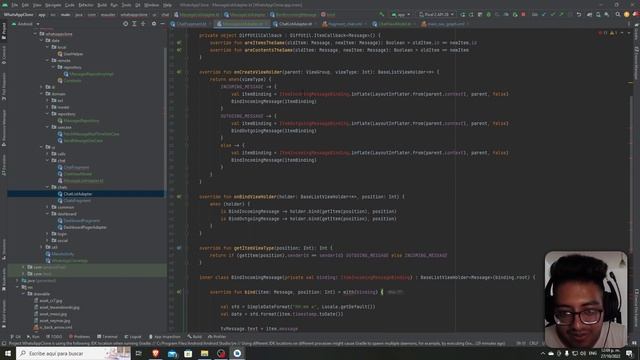
Task: Open the Navigate menu
Action: pos(53,5)
